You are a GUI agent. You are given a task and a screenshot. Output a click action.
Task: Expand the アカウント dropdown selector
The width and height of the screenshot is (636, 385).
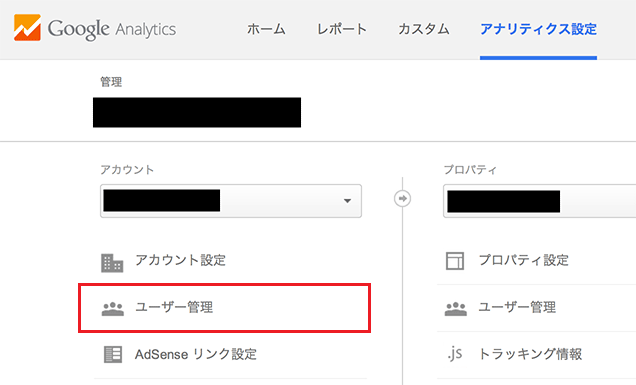(231, 201)
